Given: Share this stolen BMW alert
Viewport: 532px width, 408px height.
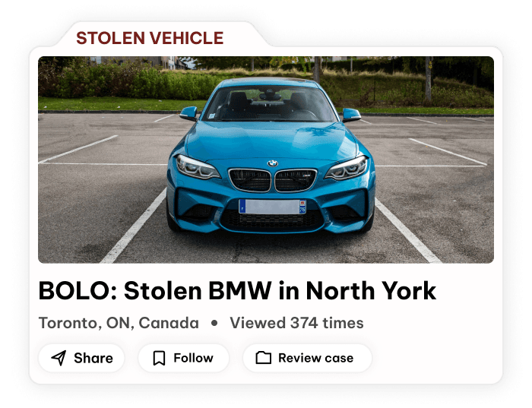Looking at the screenshot, I should (81, 358).
